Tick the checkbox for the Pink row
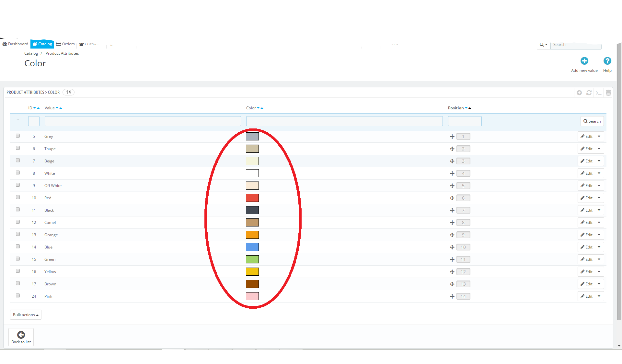 coord(18,296)
